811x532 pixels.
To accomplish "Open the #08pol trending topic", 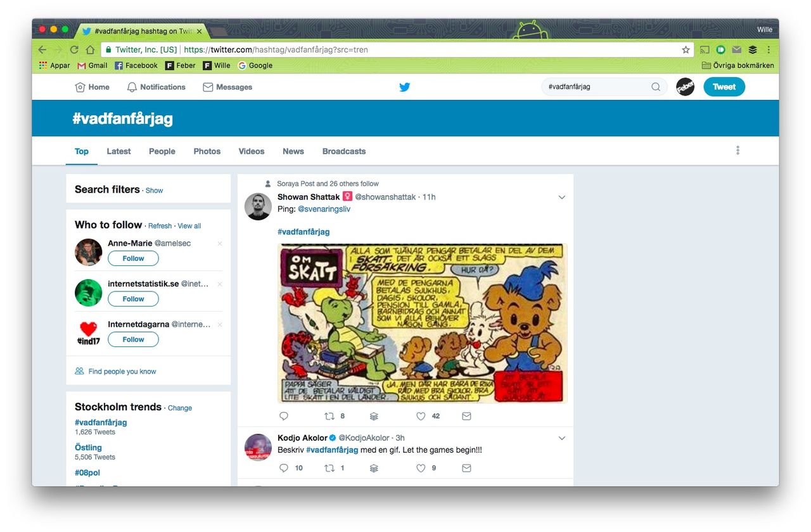I will pos(86,472).
